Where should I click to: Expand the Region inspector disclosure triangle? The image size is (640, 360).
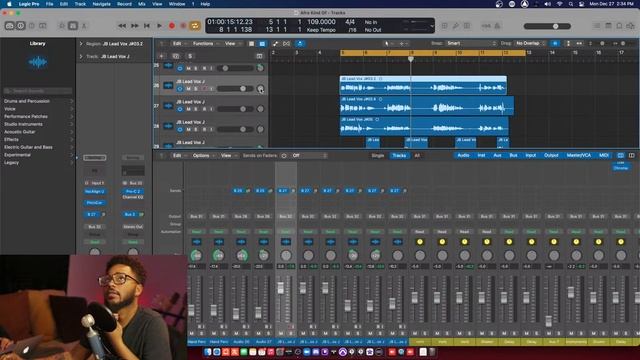(81, 44)
